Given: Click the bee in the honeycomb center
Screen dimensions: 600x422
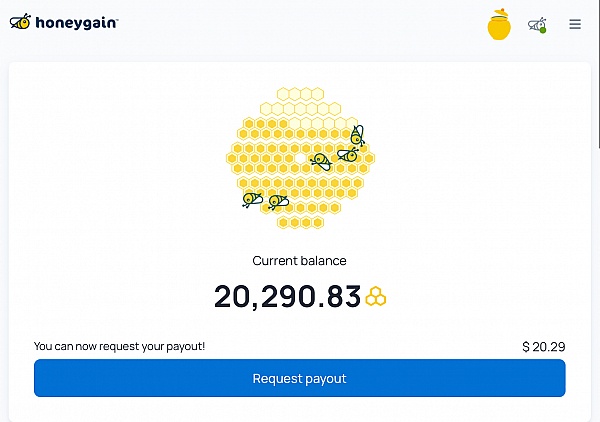Looking at the screenshot, I should tap(321, 161).
